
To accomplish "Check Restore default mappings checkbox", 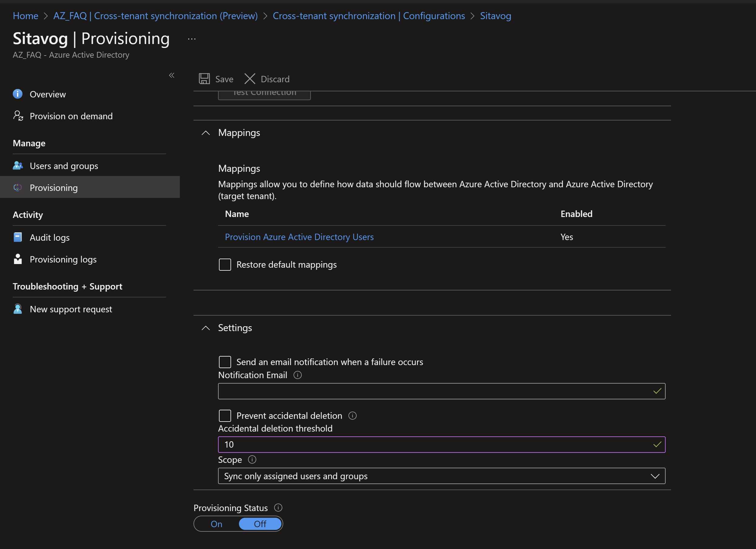I will pyautogui.click(x=225, y=265).
